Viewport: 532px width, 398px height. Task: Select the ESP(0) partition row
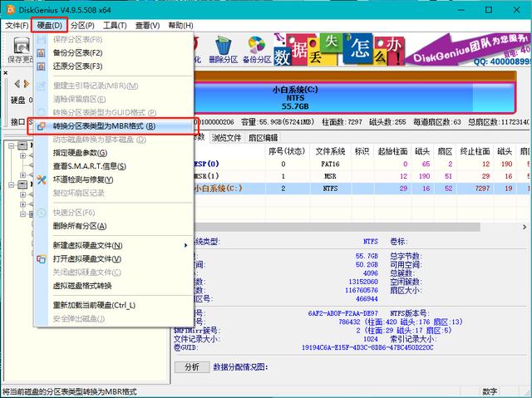point(362,164)
